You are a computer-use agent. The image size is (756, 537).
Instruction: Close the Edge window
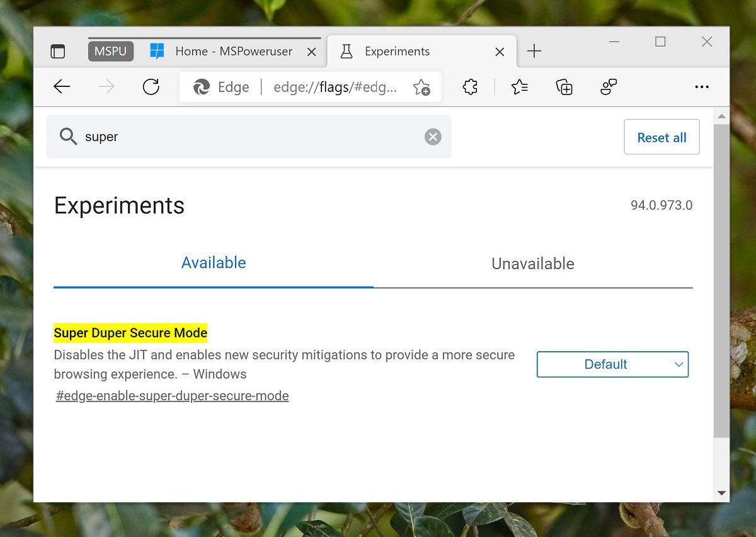[x=707, y=42]
